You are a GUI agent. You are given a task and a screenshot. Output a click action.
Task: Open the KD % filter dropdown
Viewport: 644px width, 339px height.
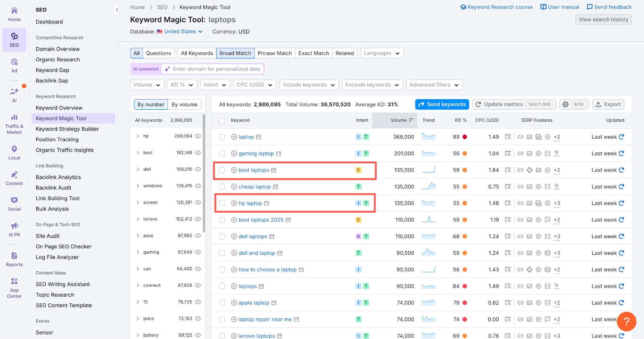(x=182, y=85)
